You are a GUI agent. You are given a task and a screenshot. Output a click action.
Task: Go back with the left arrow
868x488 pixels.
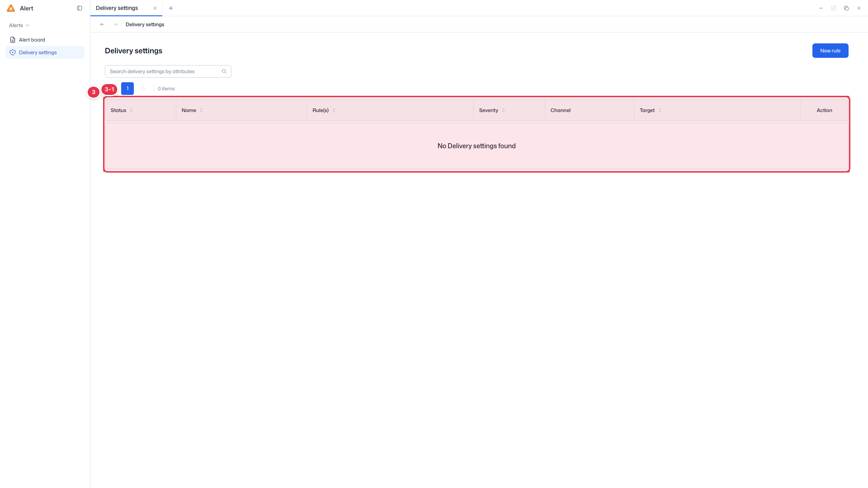[x=102, y=24]
